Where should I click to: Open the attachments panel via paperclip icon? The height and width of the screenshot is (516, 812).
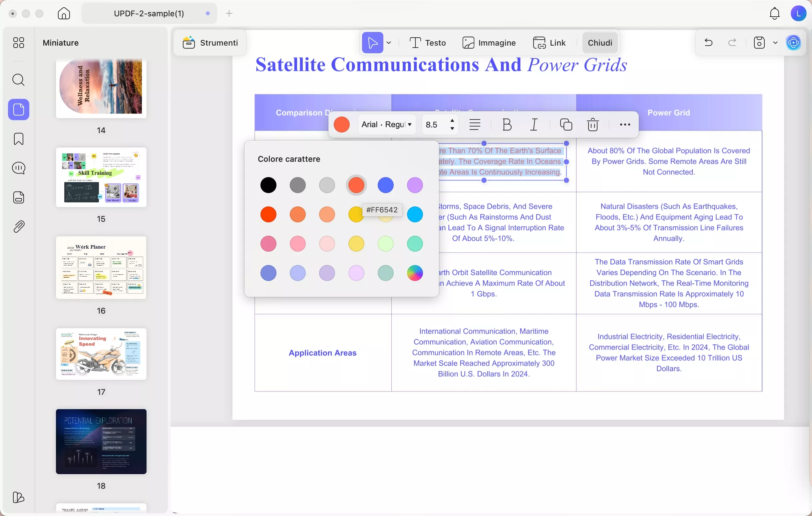tap(19, 226)
